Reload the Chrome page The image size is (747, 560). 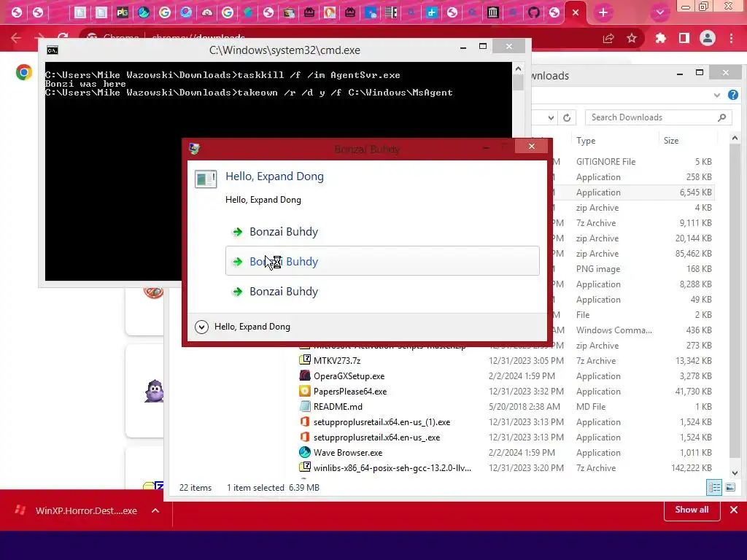click(63, 38)
